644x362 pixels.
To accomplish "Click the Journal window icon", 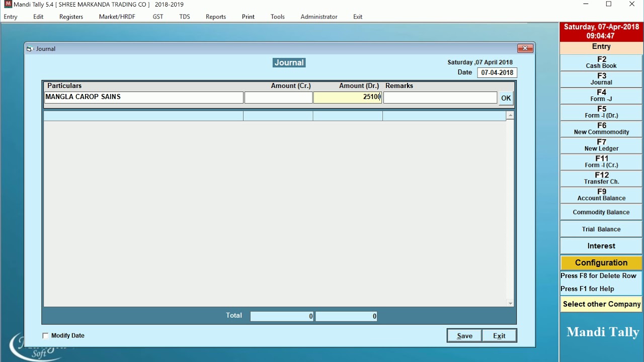I will click(x=30, y=49).
